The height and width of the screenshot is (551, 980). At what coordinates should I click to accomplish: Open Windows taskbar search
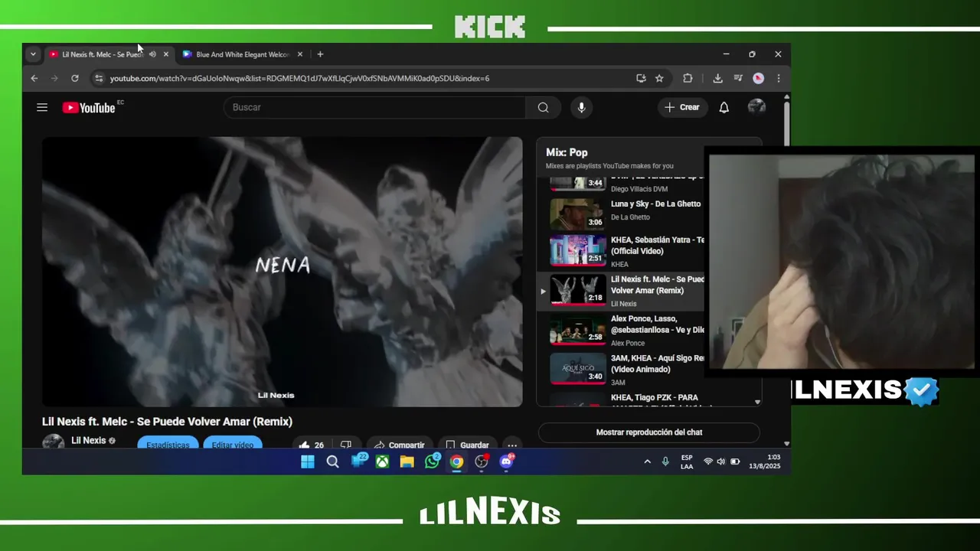click(x=332, y=461)
